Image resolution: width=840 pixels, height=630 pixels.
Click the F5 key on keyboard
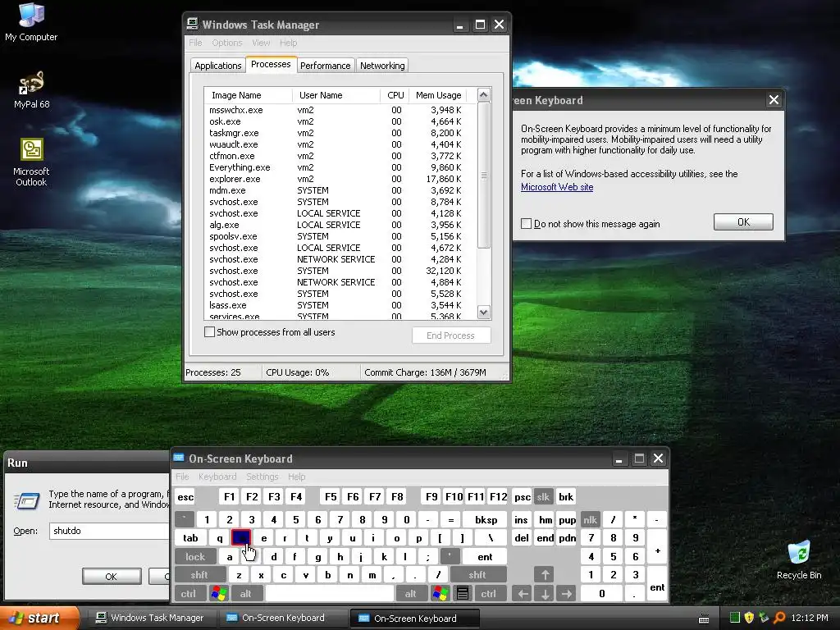click(x=331, y=496)
